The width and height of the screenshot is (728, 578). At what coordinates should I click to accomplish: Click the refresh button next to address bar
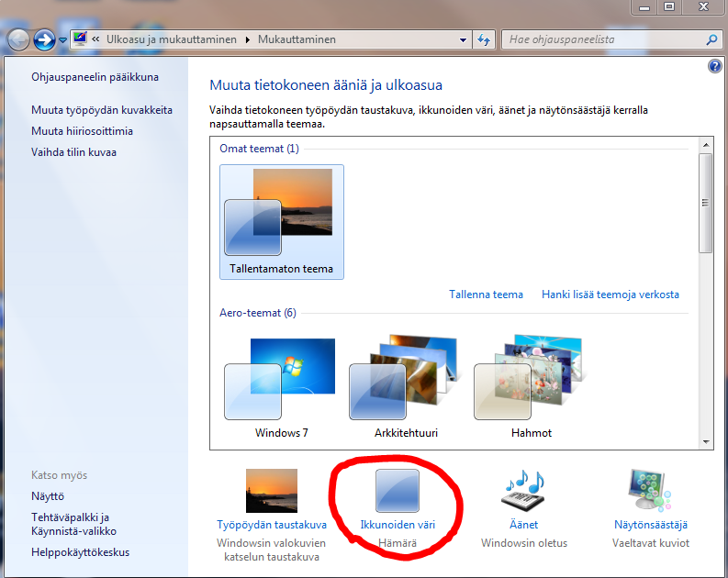click(484, 39)
